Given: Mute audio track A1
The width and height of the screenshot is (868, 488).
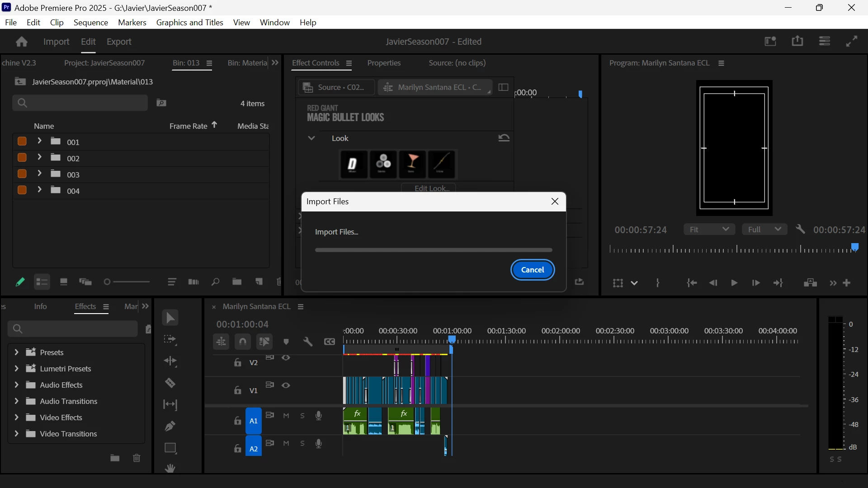Looking at the screenshot, I should pos(286,416).
